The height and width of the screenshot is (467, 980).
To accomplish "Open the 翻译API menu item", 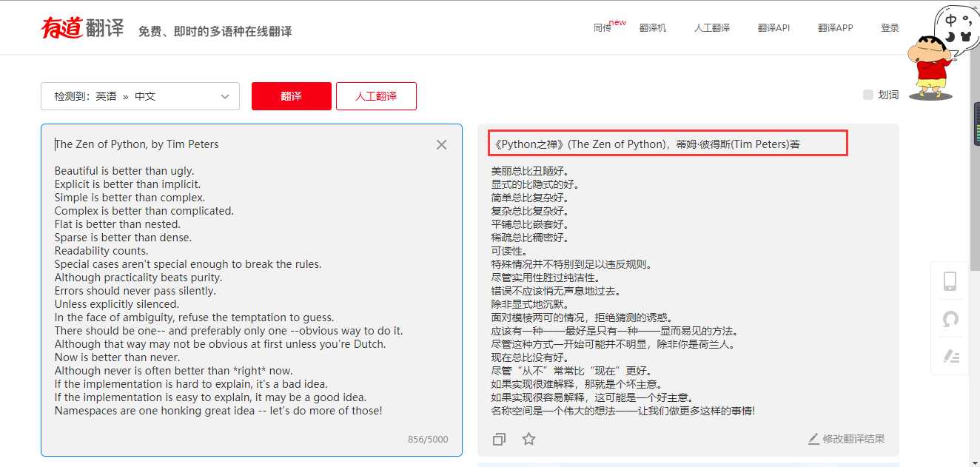I will click(773, 28).
